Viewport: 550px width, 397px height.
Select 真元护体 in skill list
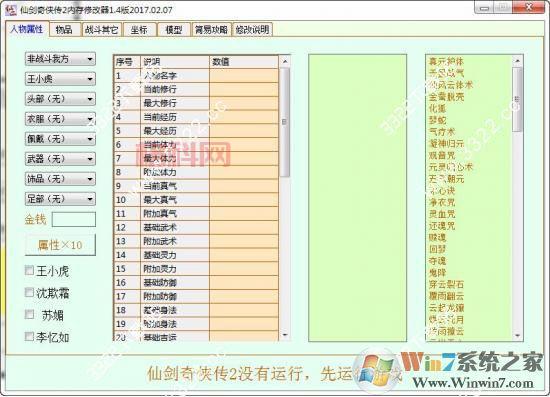[x=446, y=62]
